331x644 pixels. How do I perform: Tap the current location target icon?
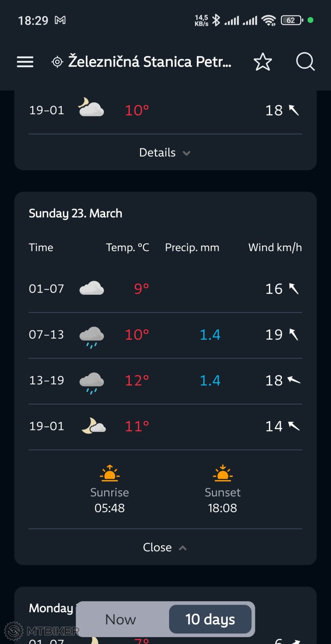[x=57, y=62]
